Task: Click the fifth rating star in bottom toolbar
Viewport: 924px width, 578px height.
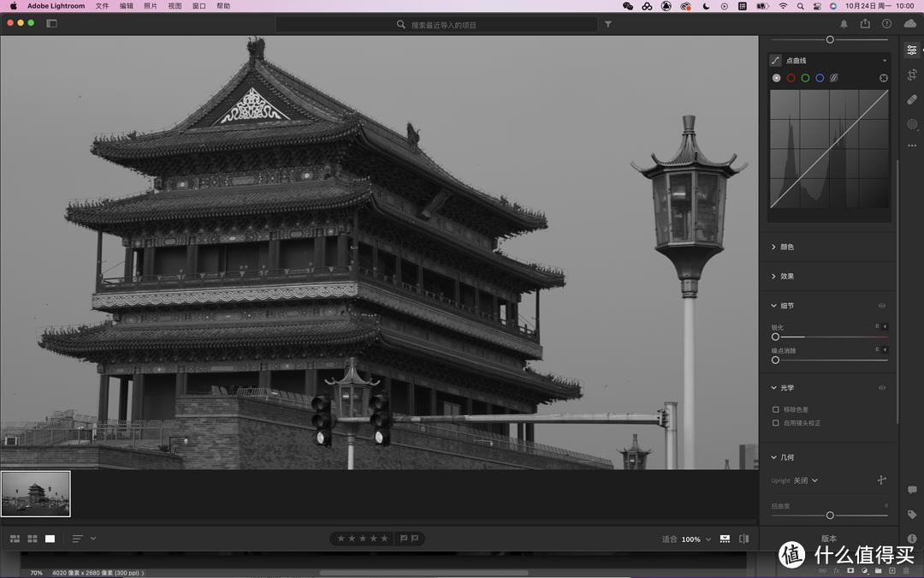Action: 384,539
